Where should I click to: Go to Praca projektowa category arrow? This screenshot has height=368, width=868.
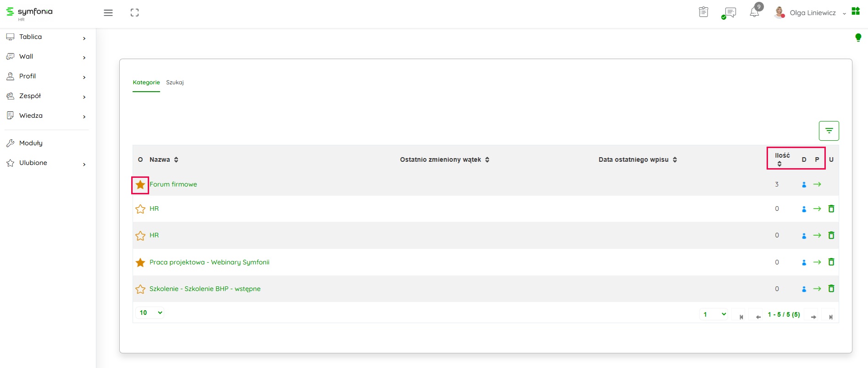pos(817,262)
